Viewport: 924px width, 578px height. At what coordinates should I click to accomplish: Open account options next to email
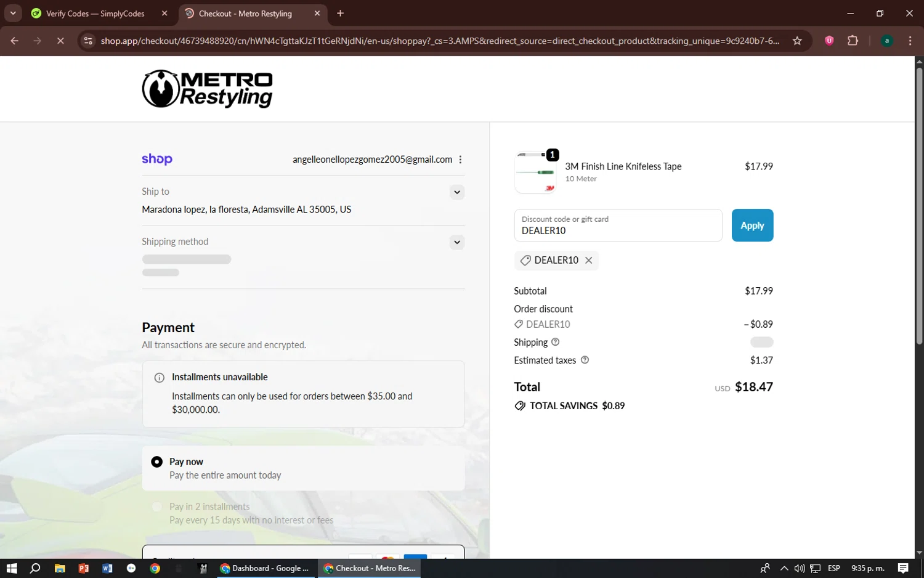click(460, 160)
